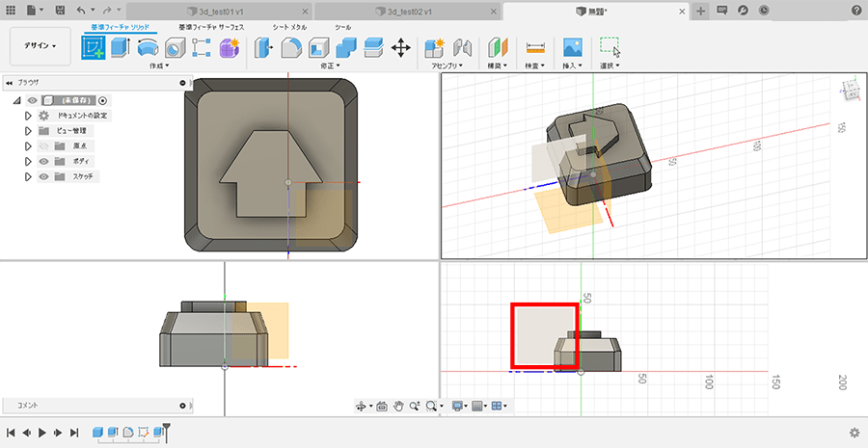Select the Revolve tool in toolbar
868x448 pixels.
tap(148, 47)
